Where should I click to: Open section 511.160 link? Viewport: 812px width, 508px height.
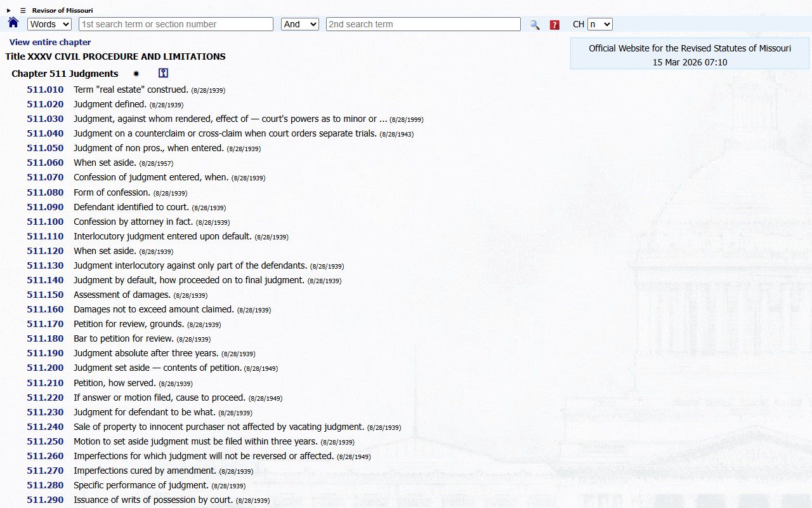45,309
